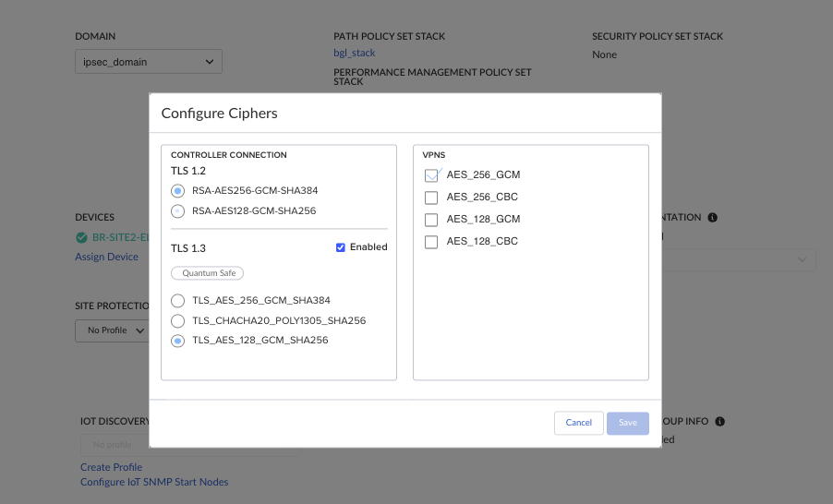This screenshot has height=504, width=833.
Task: Click the TLS 1.3 heading
Action: (188, 248)
